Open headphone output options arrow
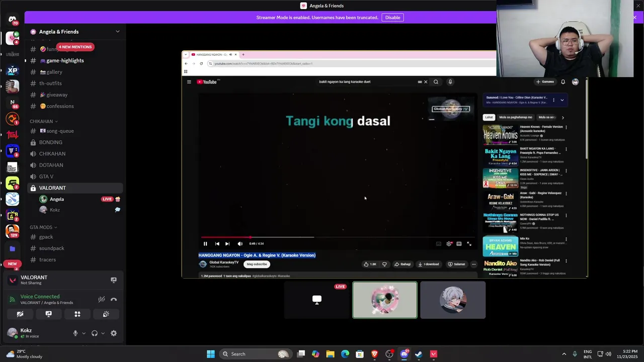 103,333
